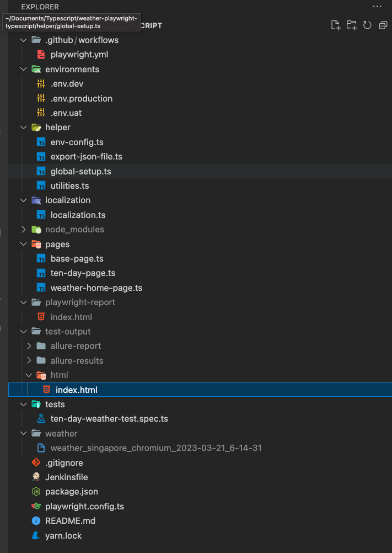Collapse the environments folder chevron

24,69
